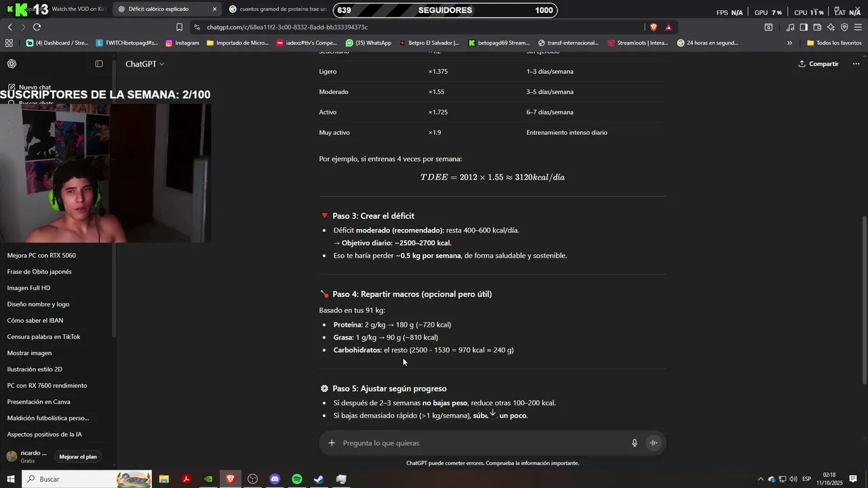This screenshot has width=868, height=488.
Task: Open the 'Betpro El Salvador' bookmark
Action: coord(429,43)
